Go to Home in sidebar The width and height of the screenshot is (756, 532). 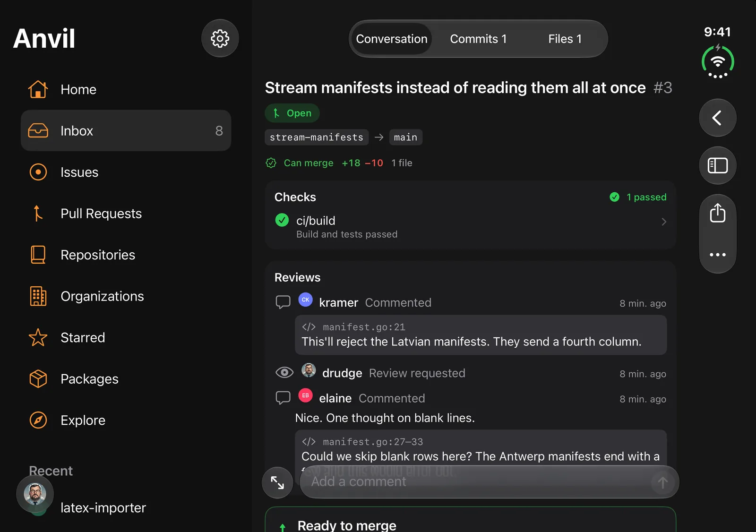(x=126, y=89)
